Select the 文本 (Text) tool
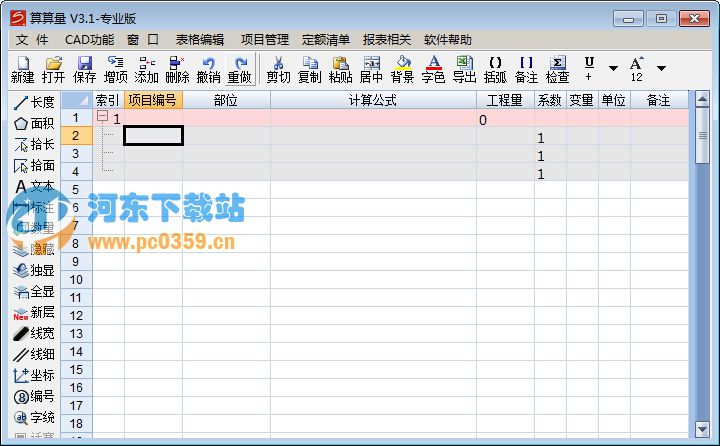The image size is (720, 446). click(34, 186)
